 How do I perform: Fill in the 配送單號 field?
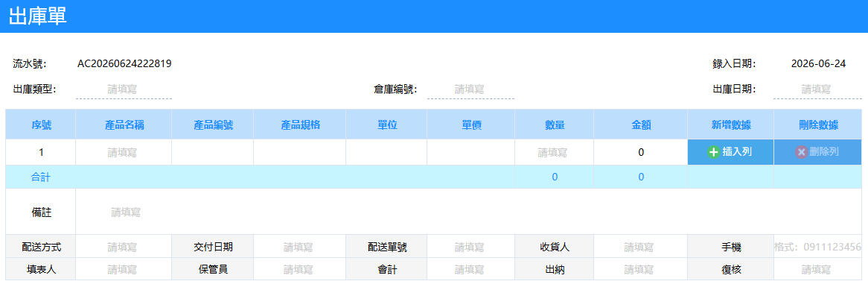470,247
